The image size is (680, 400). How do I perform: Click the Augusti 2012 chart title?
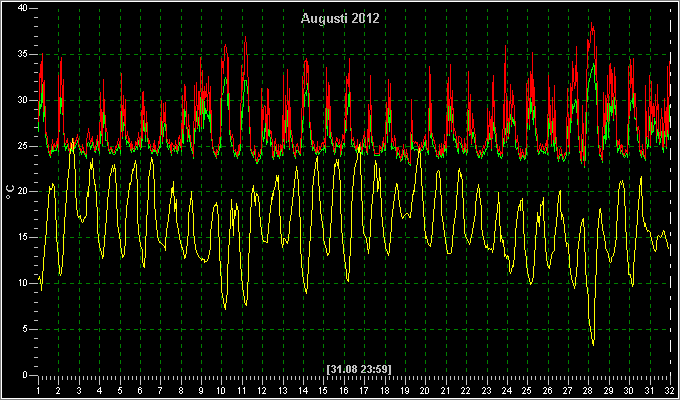coord(340,19)
